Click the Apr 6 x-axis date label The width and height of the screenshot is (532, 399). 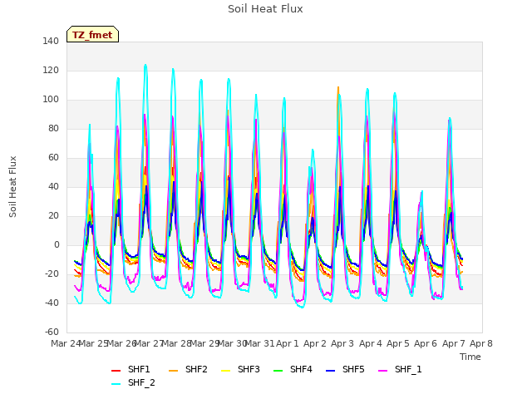click(x=426, y=343)
